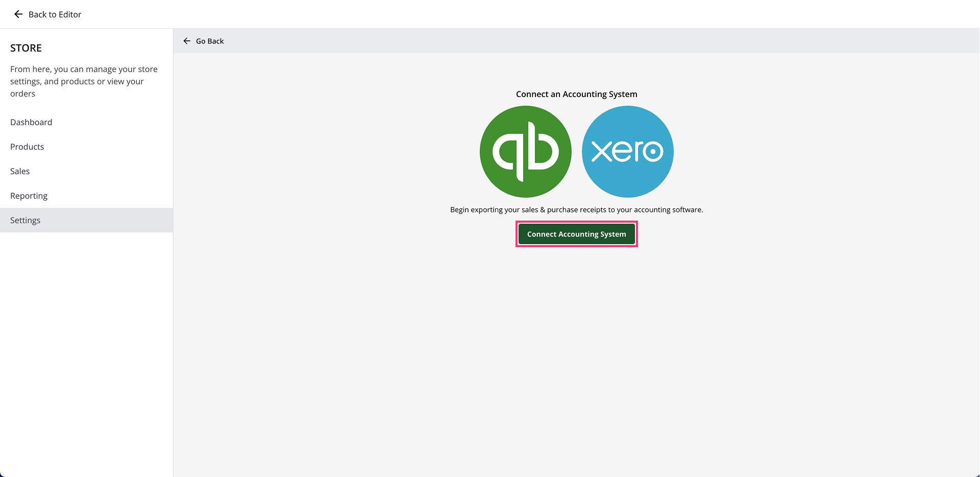The image size is (980, 477).
Task: Click the Xero logo icon
Action: [628, 152]
